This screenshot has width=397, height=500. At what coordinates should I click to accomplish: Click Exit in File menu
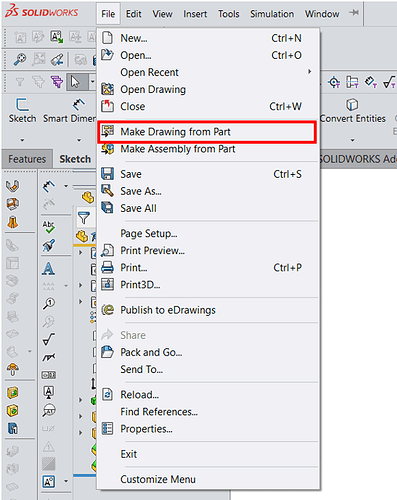point(207,454)
